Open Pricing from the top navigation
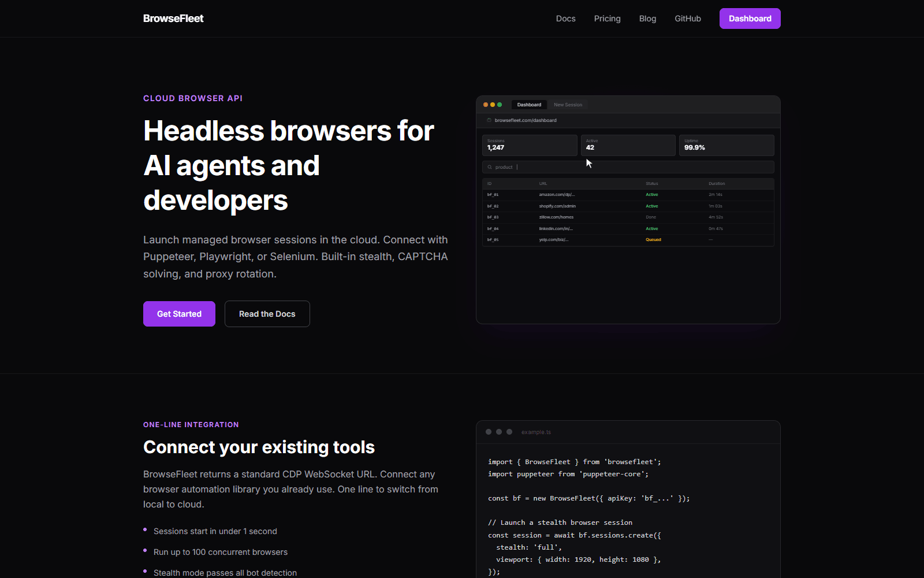The height and width of the screenshot is (578, 924). 607,18
